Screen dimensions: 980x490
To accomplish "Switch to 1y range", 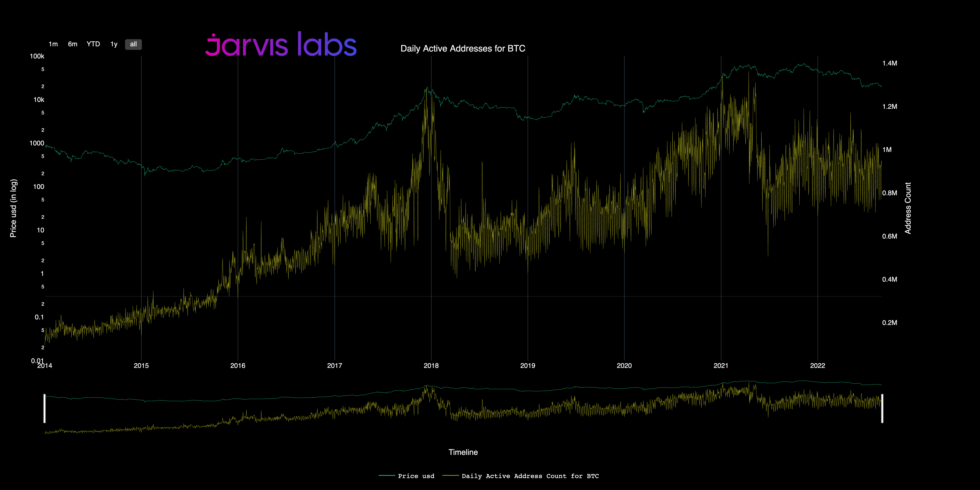I will click(114, 44).
